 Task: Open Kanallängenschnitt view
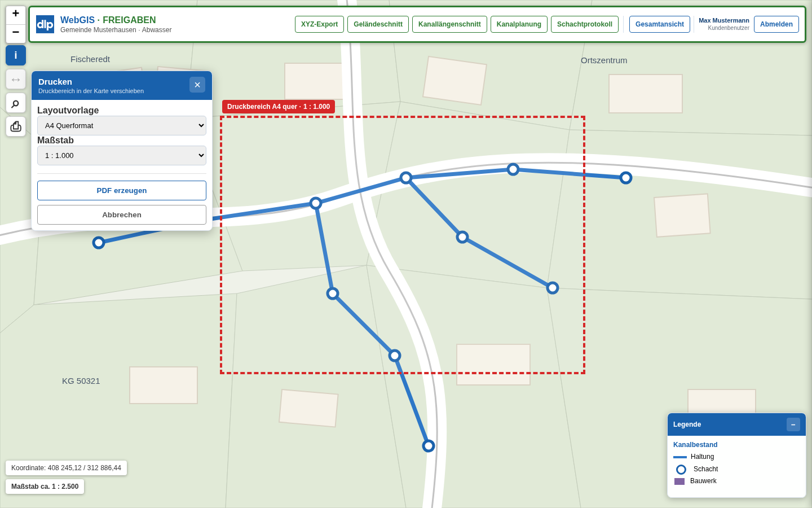click(x=449, y=24)
